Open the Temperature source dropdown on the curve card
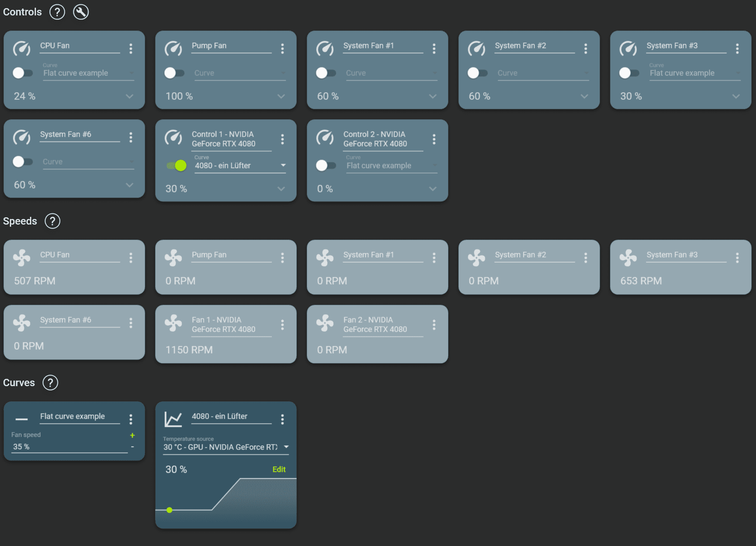756x546 pixels. click(226, 447)
